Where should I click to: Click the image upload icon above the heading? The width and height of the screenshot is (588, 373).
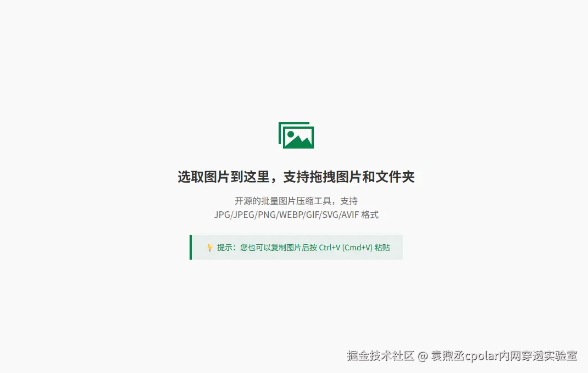point(297,135)
